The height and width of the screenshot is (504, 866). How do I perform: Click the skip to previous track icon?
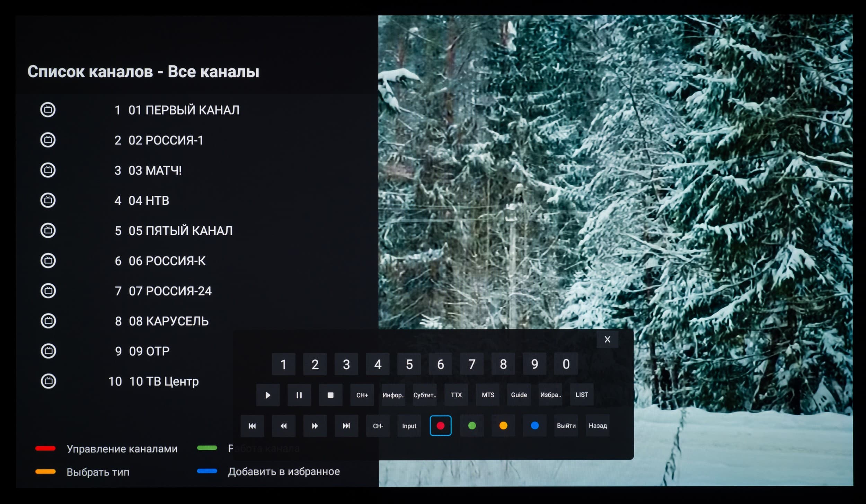click(252, 426)
